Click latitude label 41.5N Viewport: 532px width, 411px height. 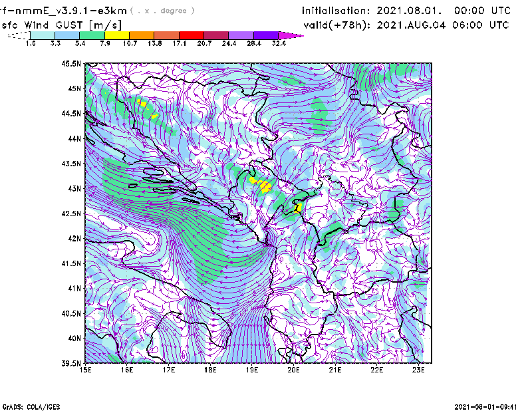[71, 263]
